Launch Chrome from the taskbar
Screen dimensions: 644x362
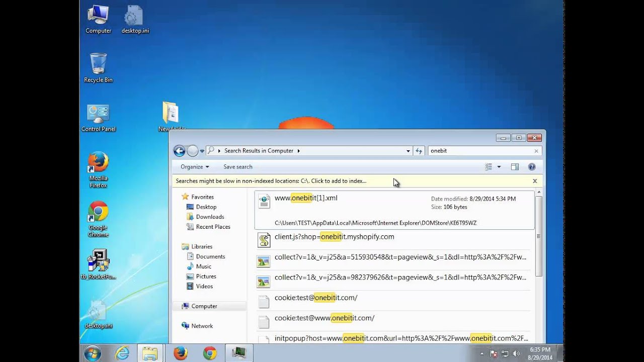[210, 353]
